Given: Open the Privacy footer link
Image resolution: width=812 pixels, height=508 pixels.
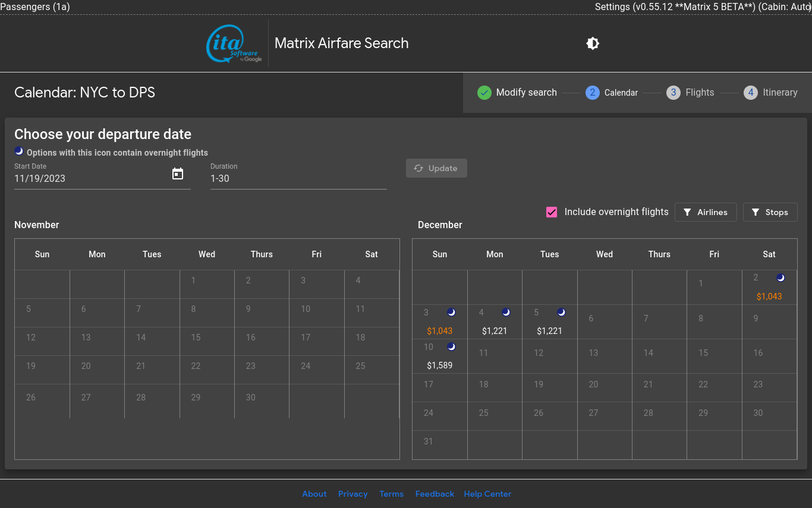Looking at the screenshot, I should click(353, 494).
